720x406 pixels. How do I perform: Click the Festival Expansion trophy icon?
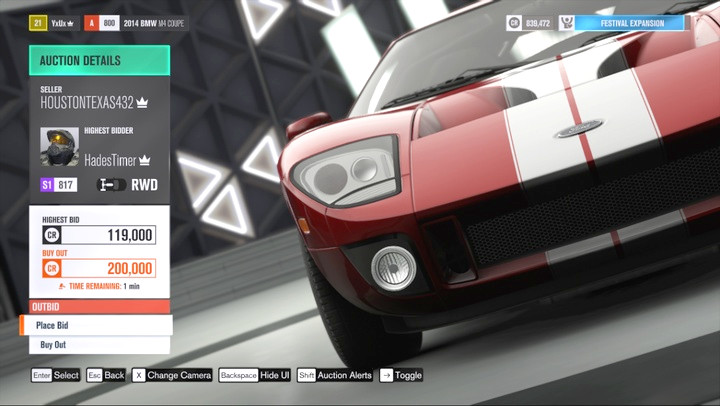[x=567, y=22]
